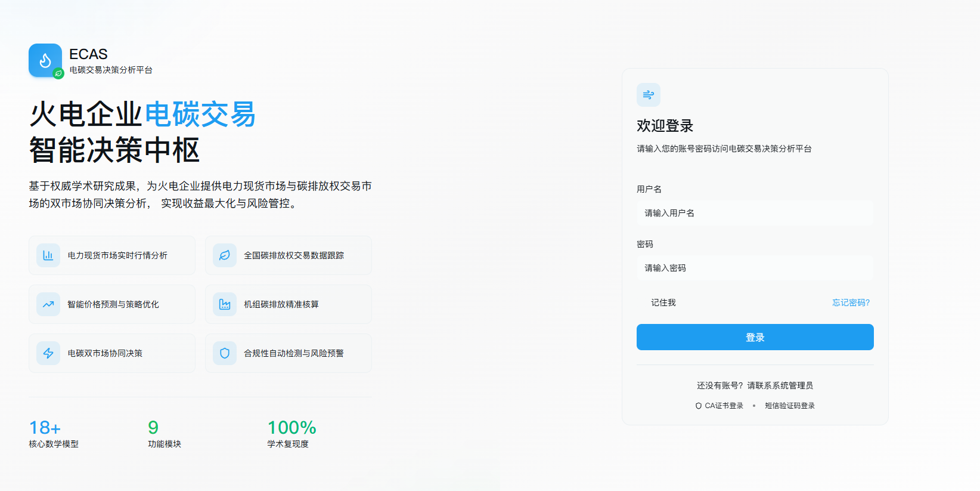Click the green leaf badge on logo
This screenshot has height=491, width=980.
click(x=58, y=73)
